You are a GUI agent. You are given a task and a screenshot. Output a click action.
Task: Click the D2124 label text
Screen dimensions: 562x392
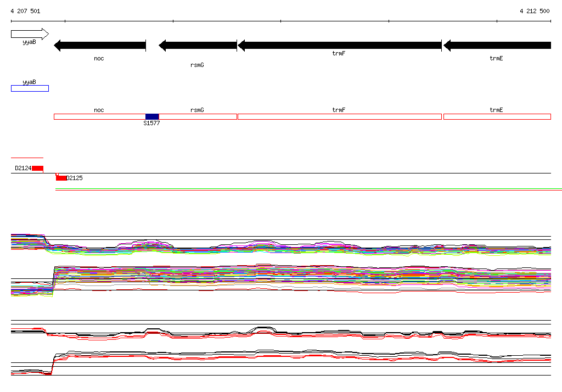coord(23,168)
